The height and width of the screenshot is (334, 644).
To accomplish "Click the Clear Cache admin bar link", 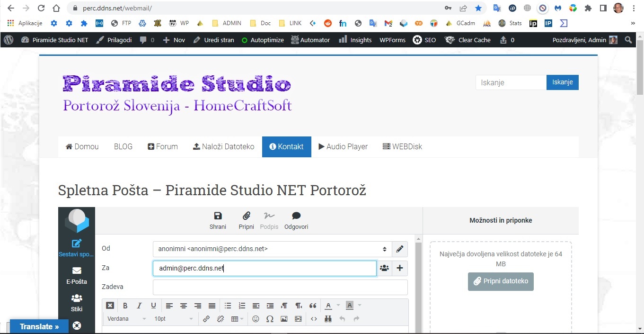I will point(468,40).
